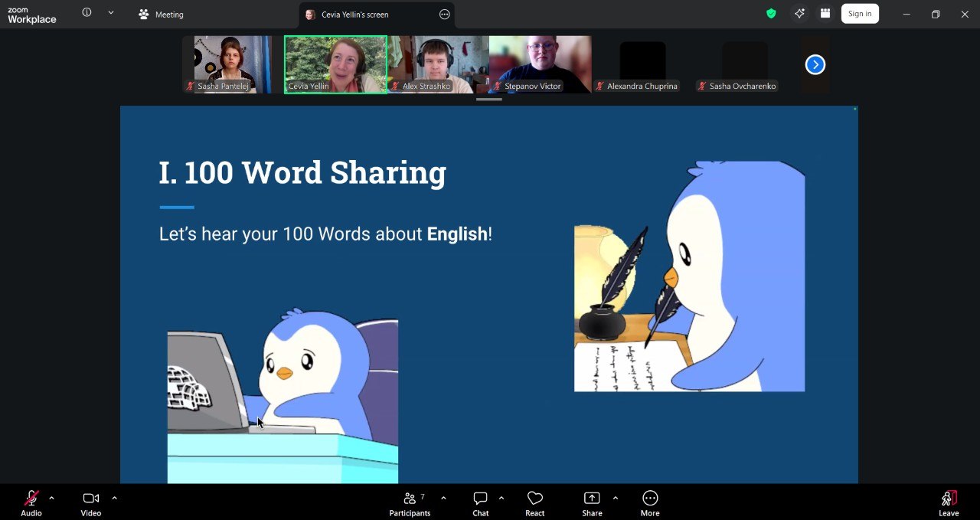Click the Sign in button
The width and height of the screenshot is (980, 520).
[860, 14]
